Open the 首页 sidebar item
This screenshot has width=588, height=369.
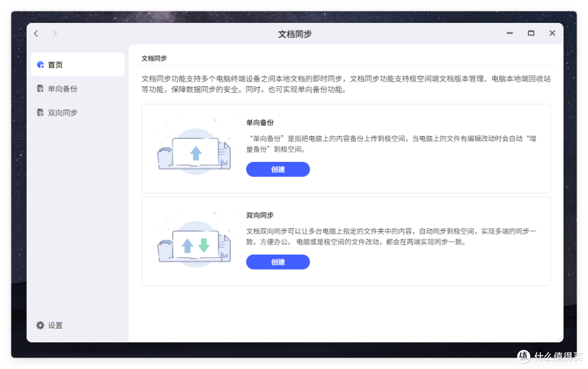point(78,64)
